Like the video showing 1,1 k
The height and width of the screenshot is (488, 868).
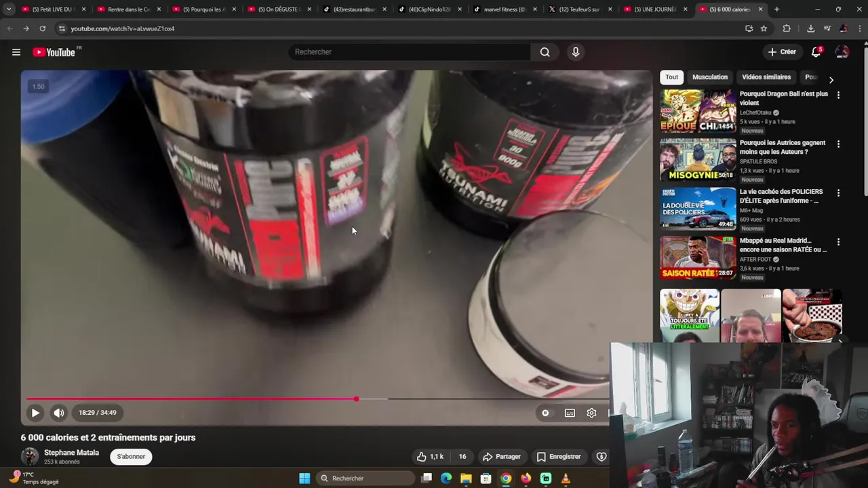pos(430,457)
